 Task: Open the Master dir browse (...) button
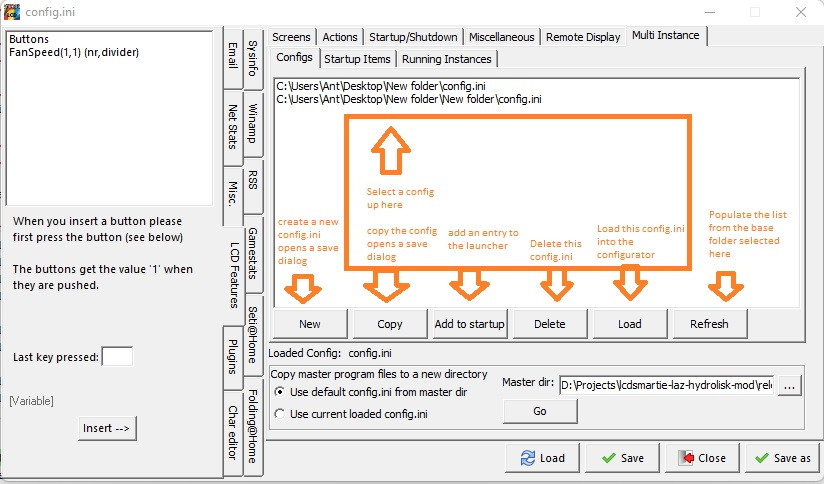(789, 386)
